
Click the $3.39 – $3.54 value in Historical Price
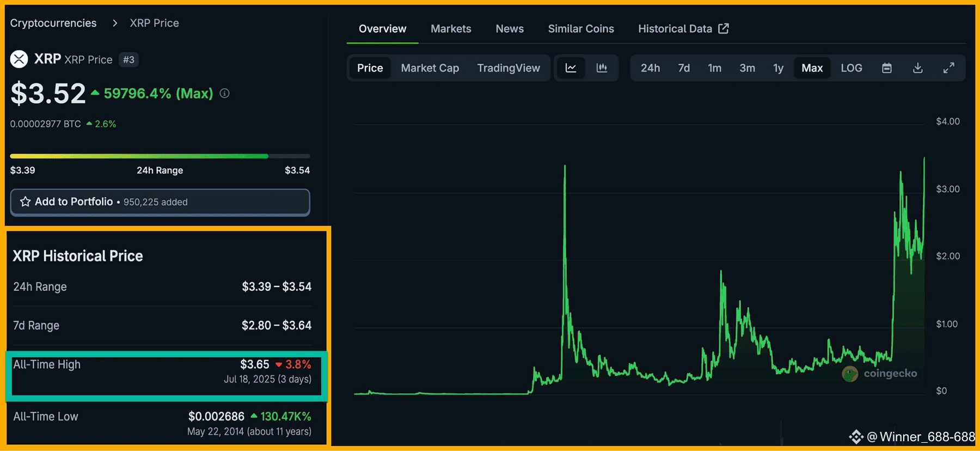[x=277, y=287]
